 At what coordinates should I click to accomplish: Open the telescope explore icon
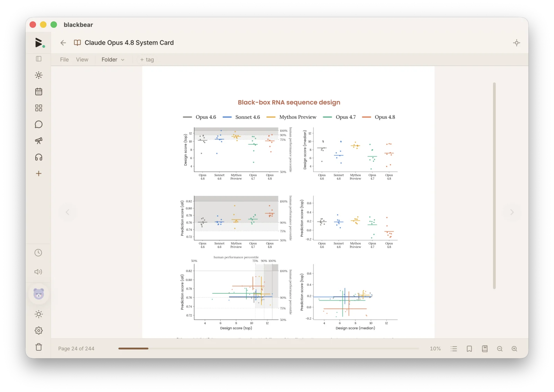click(x=39, y=141)
